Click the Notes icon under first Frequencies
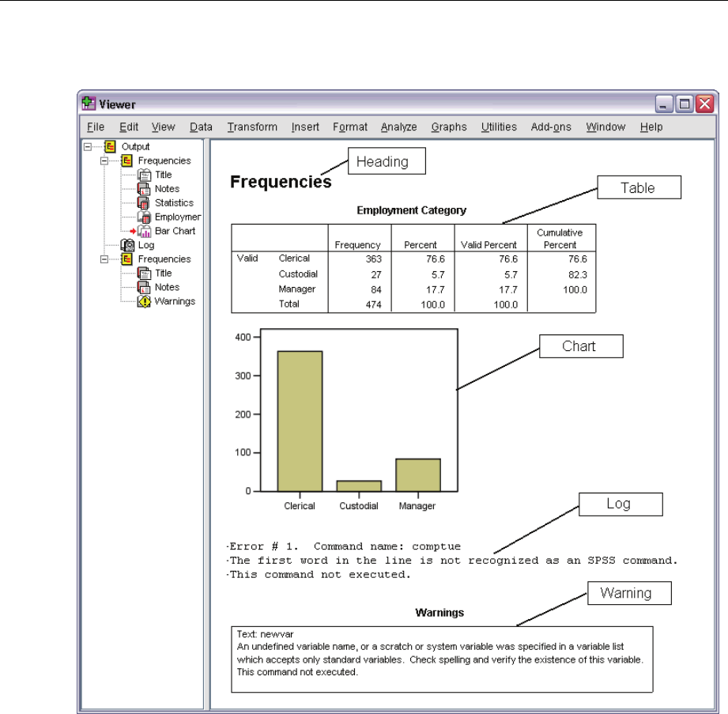The width and height of the screenshot is (728, 714). pyautogui.click(x=144, y=189)
